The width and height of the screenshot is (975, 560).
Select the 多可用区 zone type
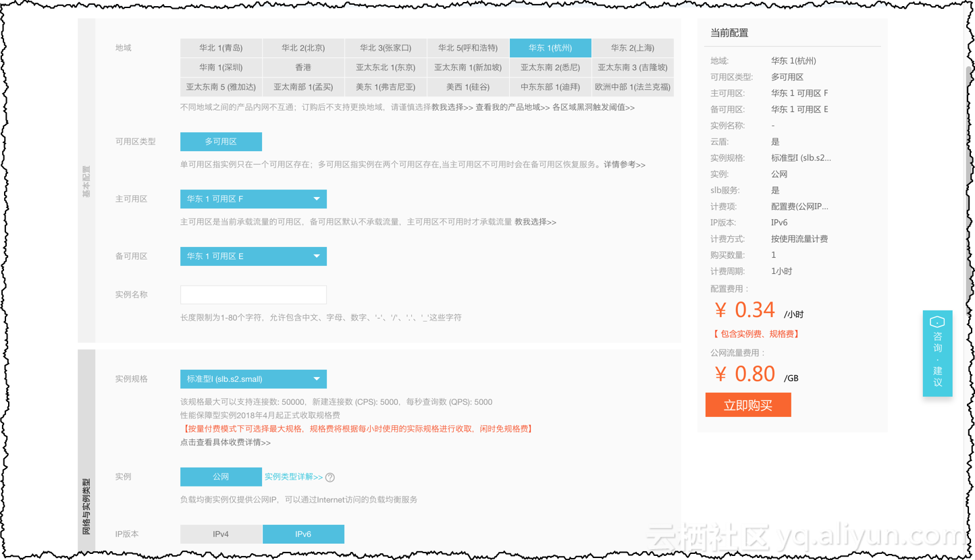221,142
